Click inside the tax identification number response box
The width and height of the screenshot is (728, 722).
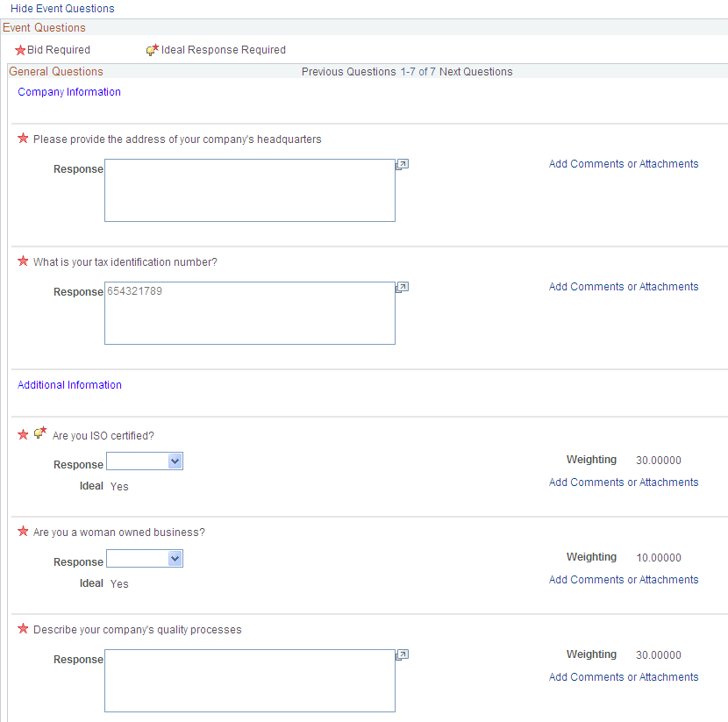coord(249,313)
